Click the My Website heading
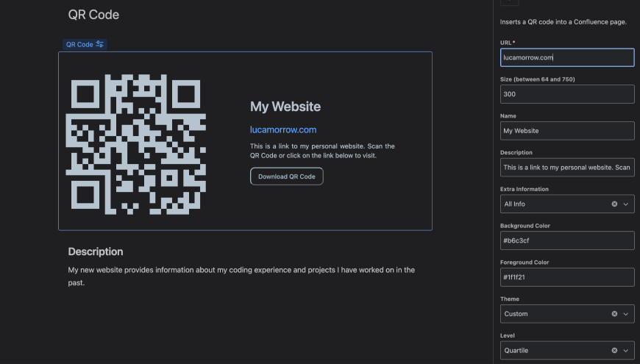The image size is (640, 364). point(285,107)
